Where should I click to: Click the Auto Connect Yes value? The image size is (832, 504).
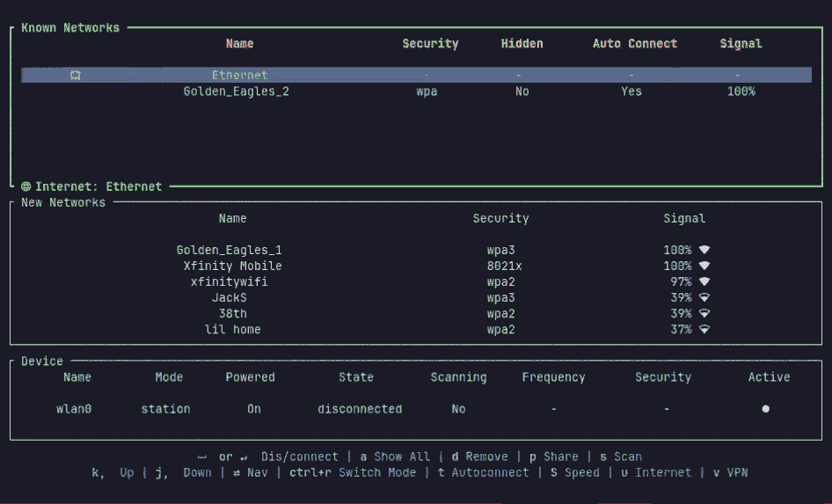631,91
